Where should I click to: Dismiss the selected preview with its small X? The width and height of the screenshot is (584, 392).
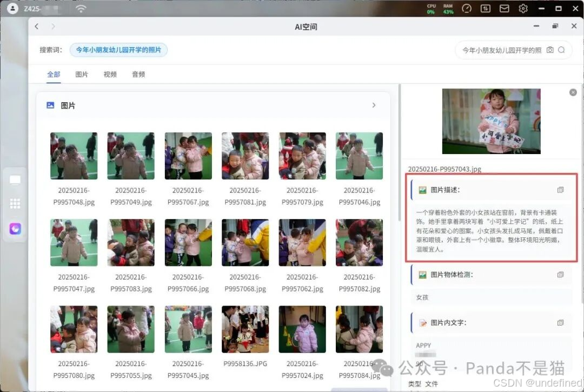point(573,92)
